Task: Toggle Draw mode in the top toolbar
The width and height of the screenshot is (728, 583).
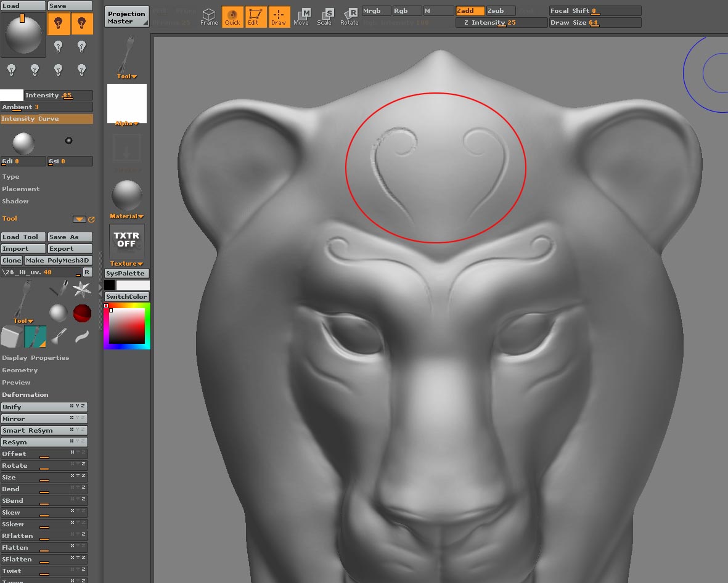Action: [279, 17]
